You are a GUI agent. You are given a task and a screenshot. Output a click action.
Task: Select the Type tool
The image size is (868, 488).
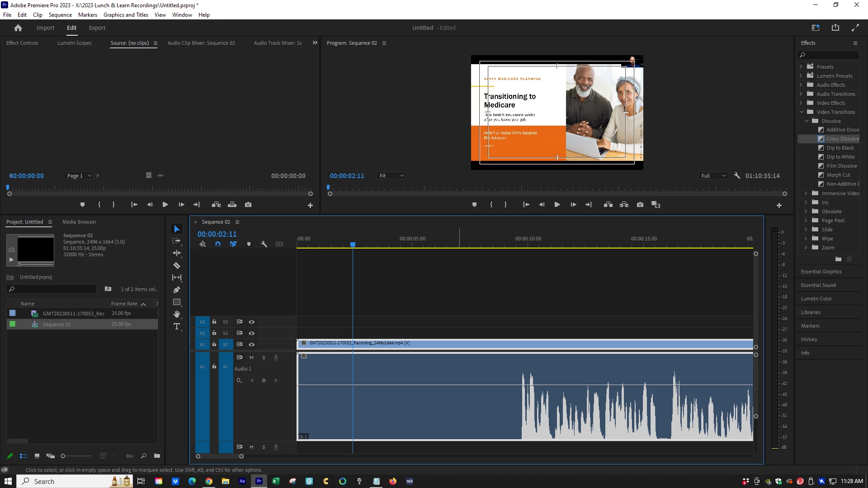point(177,326)
